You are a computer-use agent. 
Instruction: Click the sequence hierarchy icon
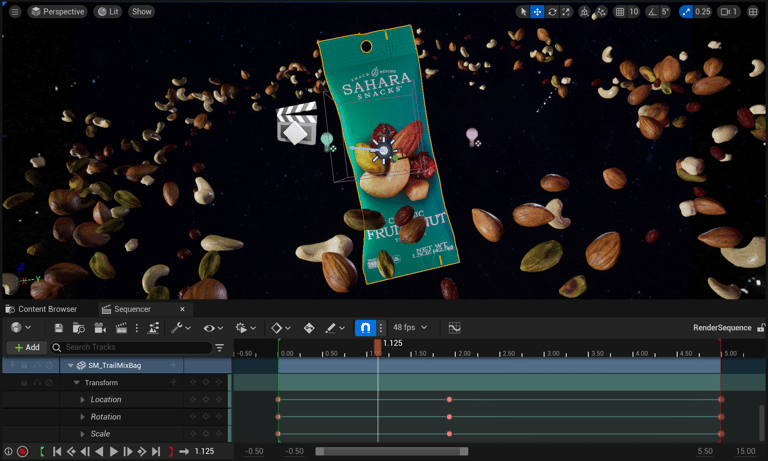click(x=153, y=328)
